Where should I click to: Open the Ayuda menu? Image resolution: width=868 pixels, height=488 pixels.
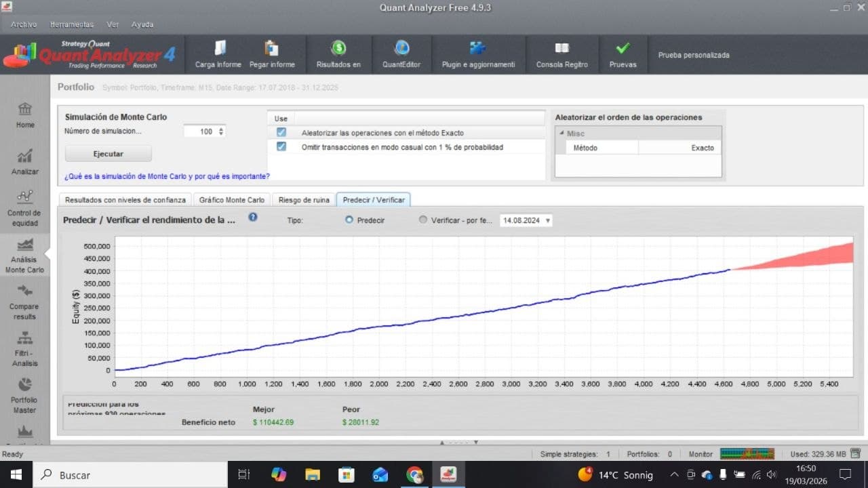pyautogui.click(x=142, y=24)
